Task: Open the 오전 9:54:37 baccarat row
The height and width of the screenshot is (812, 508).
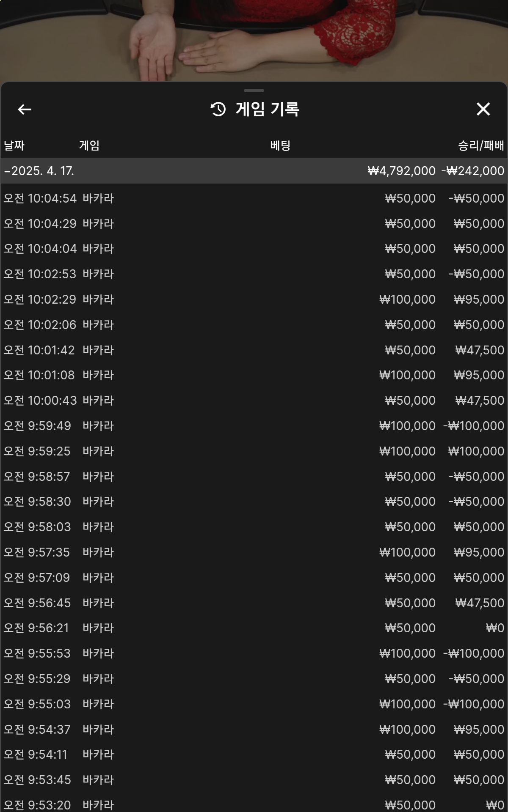Action: pyautogui.click(x=254, y=730)
